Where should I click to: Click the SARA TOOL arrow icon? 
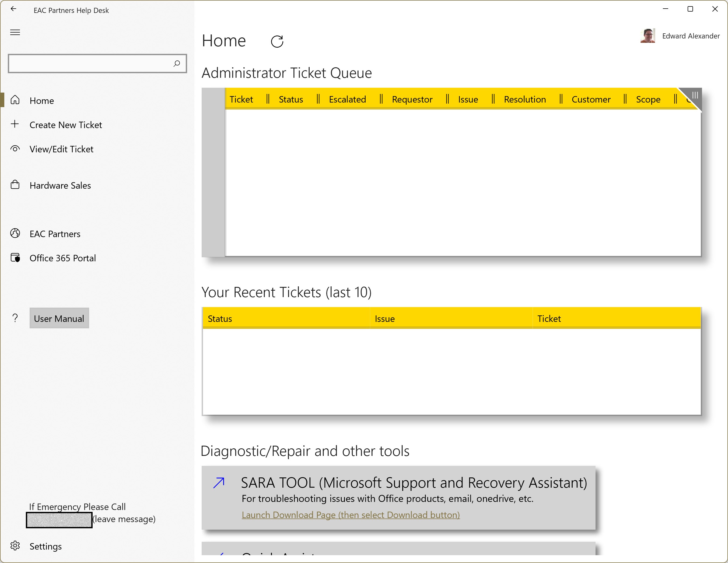(x=219, y=482)
